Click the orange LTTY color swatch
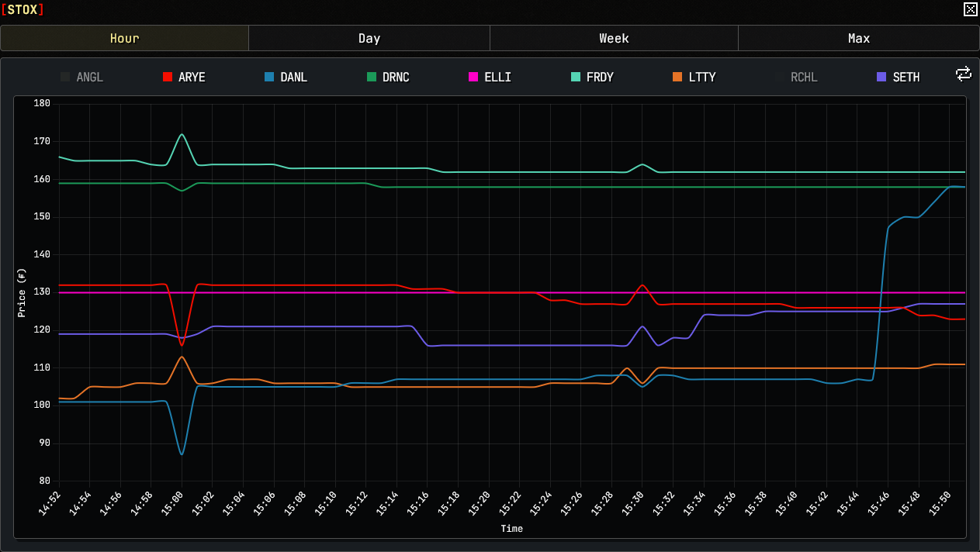The width and height of the screenshot is (980, 552). click(677, 77)
